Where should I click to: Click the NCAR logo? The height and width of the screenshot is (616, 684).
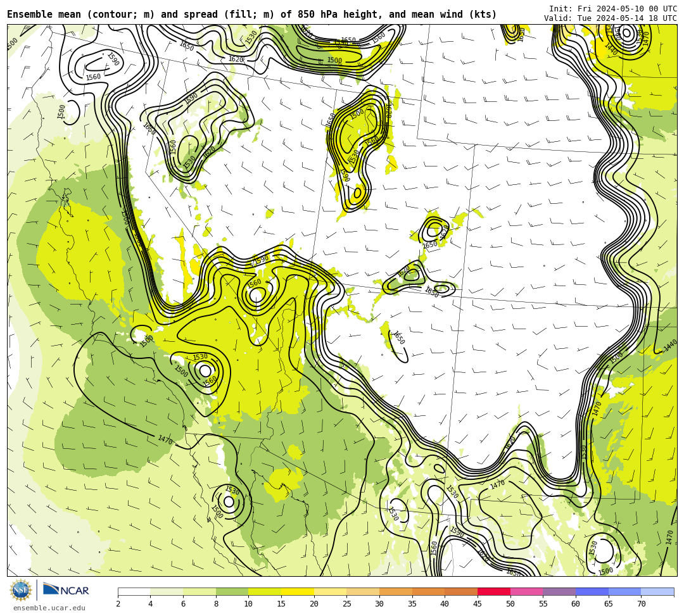pos(66,590)
